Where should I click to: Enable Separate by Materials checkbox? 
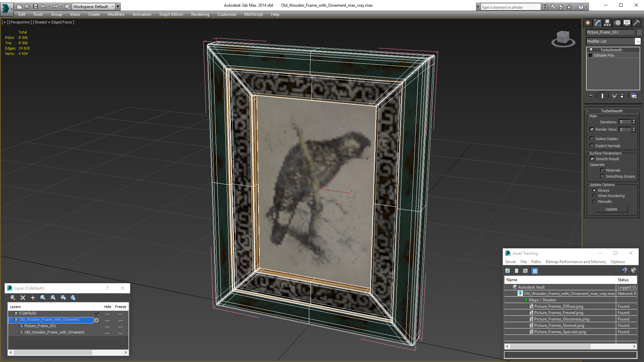602,170
